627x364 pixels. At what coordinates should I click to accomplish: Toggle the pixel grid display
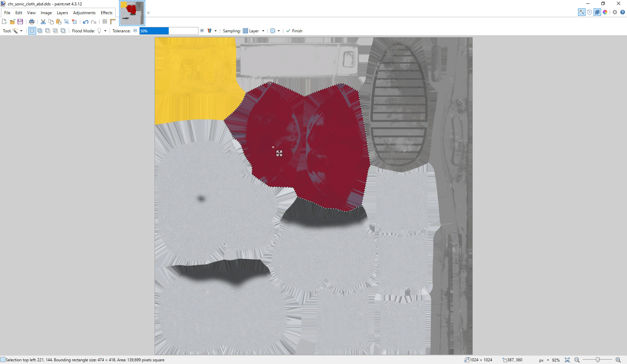105,21
